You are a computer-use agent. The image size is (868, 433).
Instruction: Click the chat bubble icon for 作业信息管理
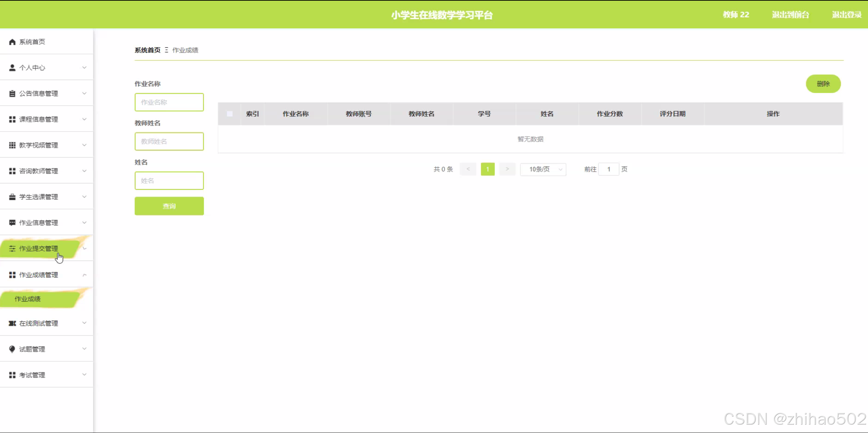pos(12,223)
